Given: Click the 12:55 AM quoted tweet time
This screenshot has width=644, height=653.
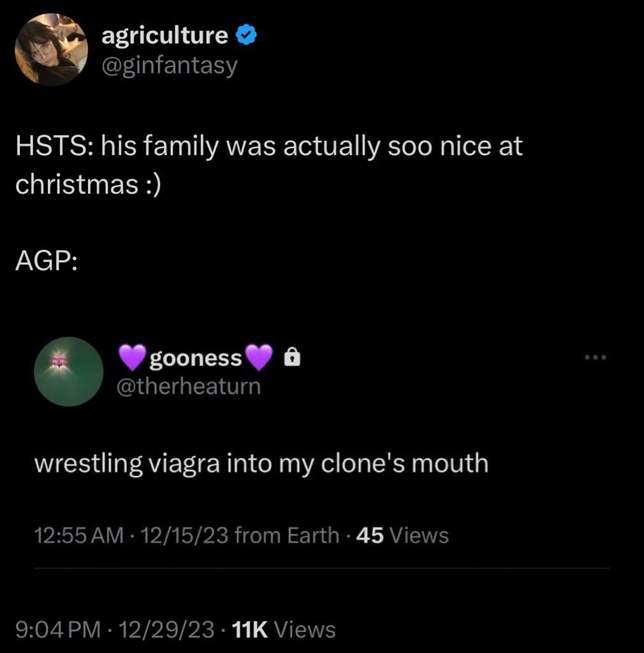Looking at the screenshot, I should pyautogui.click(x=78, y=535).
